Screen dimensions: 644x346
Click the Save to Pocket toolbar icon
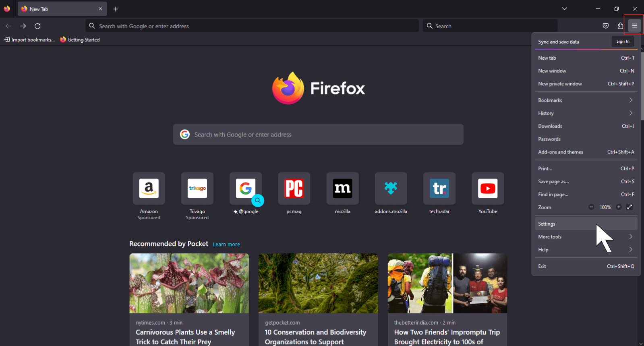[x=605, y=26]
